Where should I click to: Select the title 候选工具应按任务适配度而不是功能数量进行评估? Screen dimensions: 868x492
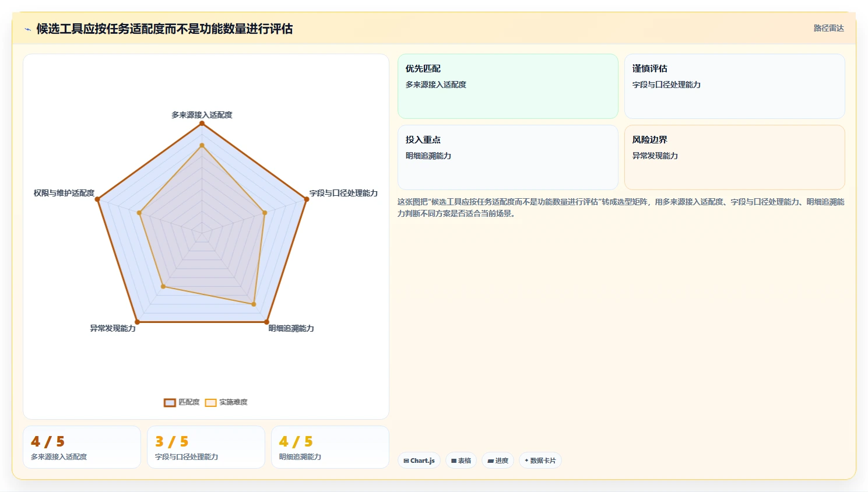pyautogui.click(x=164, y=29)
